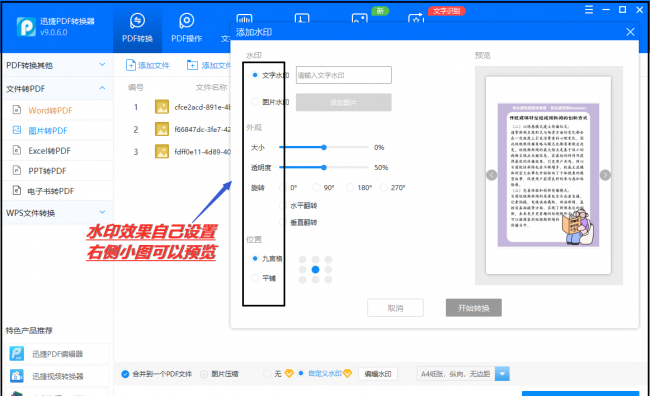Click the Excel转PDF file icon
This screenshot has height=396, width=650.
click(17, 150)
